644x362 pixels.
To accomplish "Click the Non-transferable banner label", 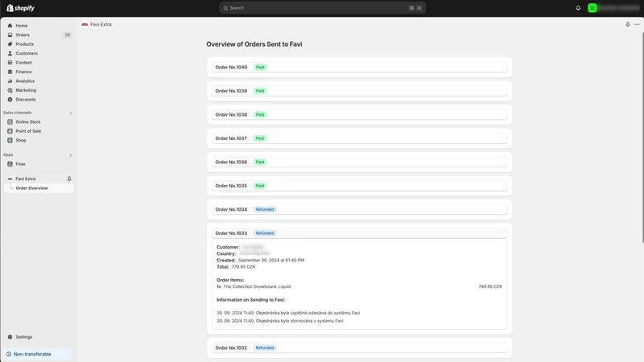I will click(x=32, y=354).
